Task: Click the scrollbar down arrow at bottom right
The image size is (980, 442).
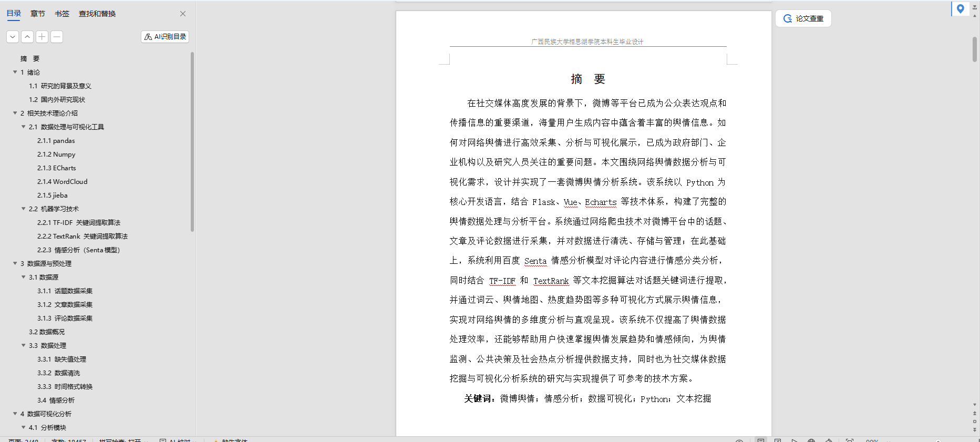Action: 975,405
